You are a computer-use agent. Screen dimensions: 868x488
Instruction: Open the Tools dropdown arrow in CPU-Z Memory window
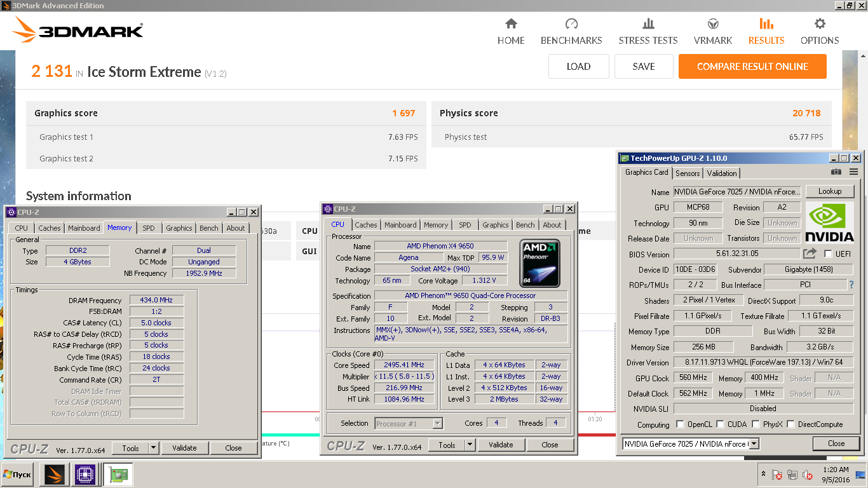pos(153,448)
